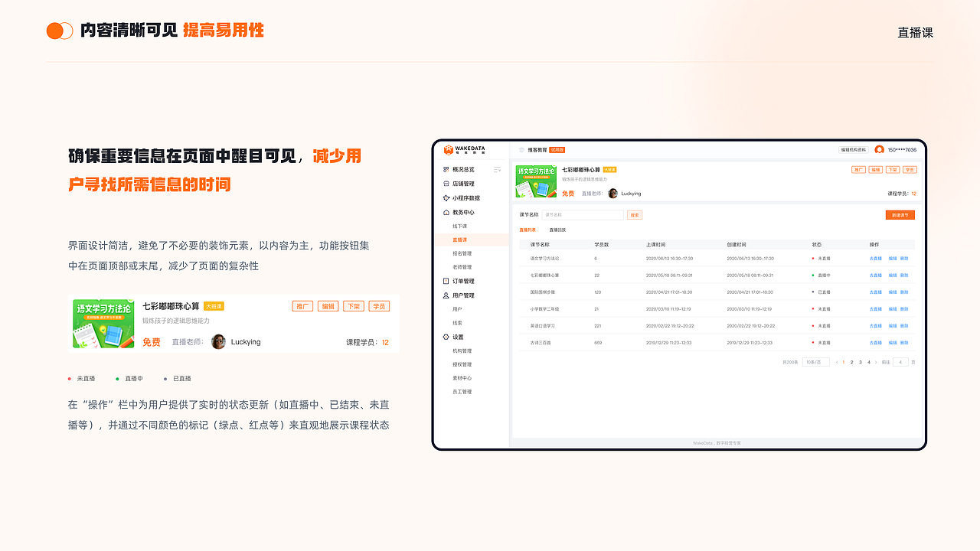Click 编辑 button in enlarged course card

point(328,306)
